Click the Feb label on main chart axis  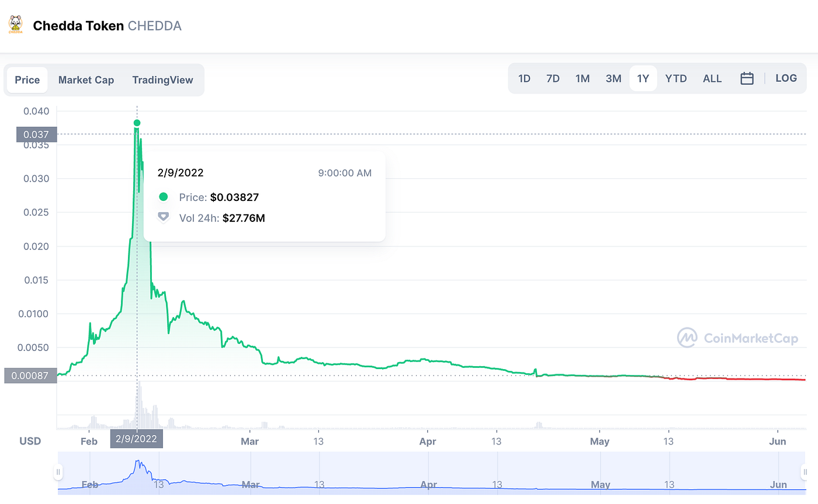pos(89,441)
